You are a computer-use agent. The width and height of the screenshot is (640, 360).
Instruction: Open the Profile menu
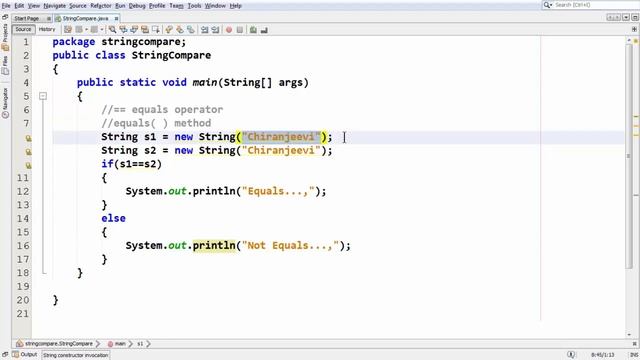pyautogui.click(x=157, y=6)
